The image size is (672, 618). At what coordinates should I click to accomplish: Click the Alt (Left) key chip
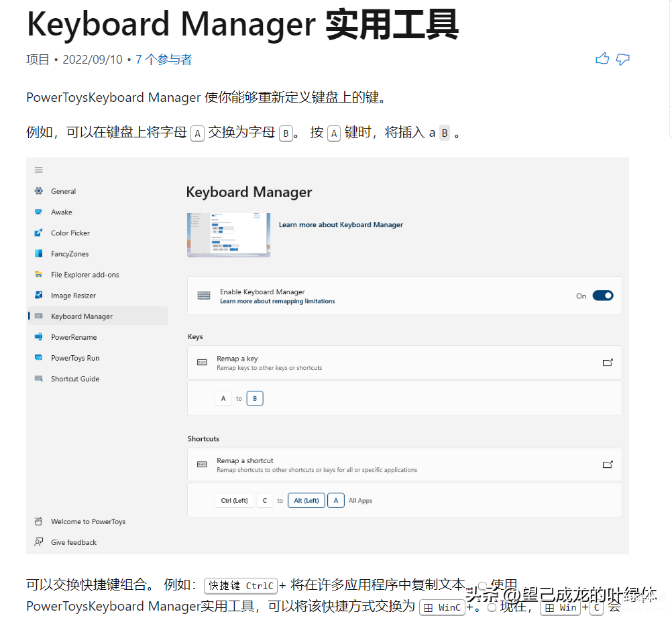point(306,500)
